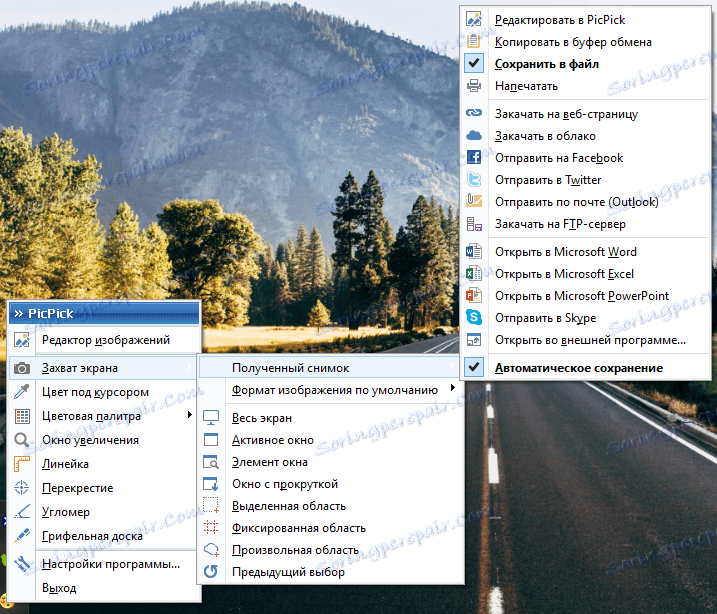The image size is (717, 614).
Task: Select Открыть в Microsoft Excel
Action: (x=586, y=273)
